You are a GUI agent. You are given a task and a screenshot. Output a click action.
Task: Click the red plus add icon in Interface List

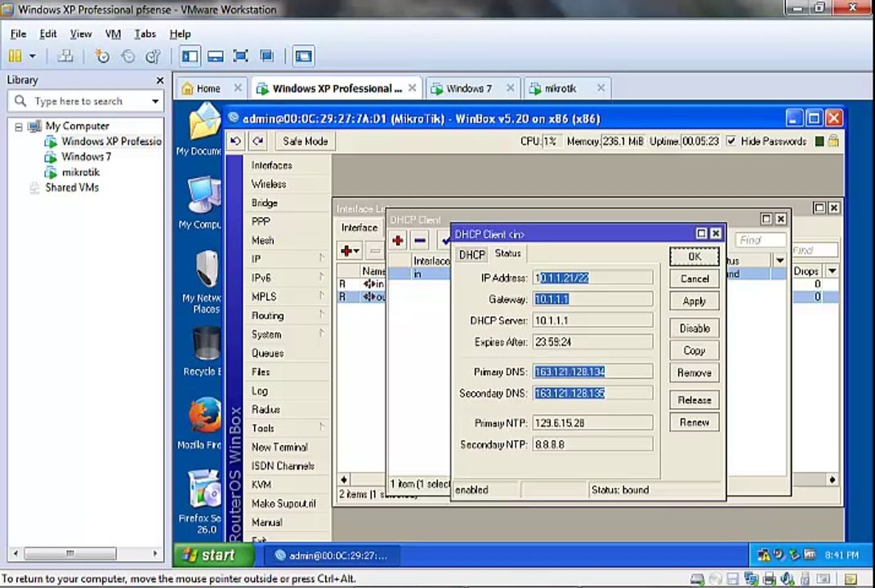350,251
